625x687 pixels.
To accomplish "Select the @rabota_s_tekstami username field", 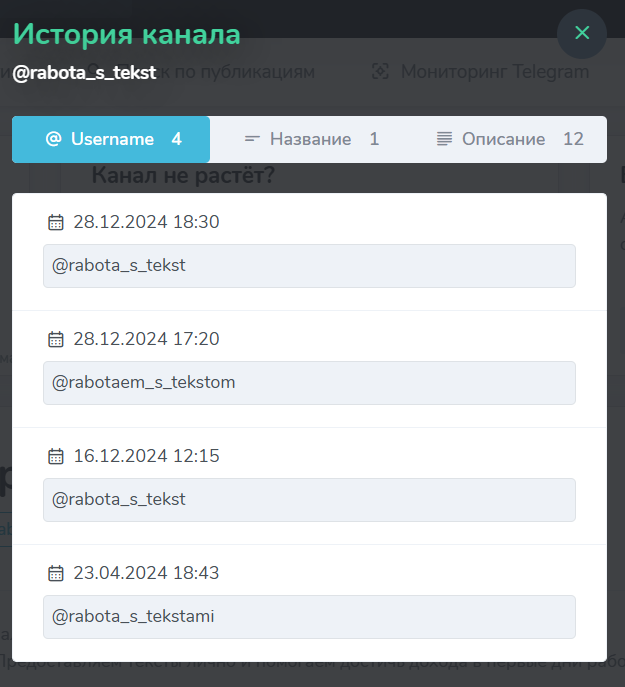I will point(309,617).
